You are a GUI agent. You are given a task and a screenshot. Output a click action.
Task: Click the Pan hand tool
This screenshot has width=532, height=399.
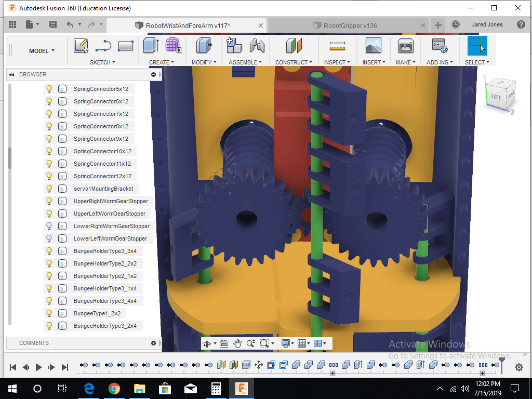(237, 343)
